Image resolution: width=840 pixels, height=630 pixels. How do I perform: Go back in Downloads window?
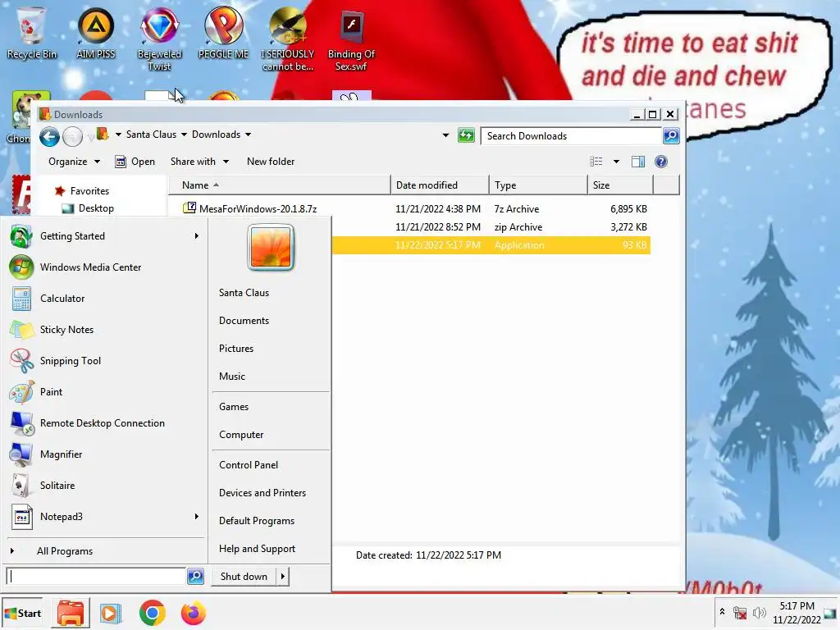tap(49, 137)
